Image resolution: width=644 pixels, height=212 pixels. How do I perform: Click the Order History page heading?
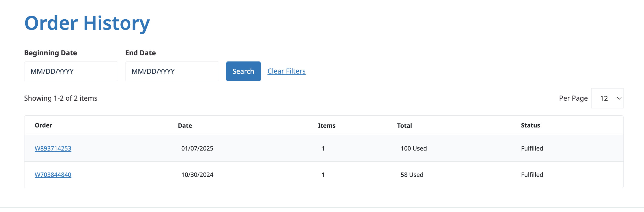point(87,23)
